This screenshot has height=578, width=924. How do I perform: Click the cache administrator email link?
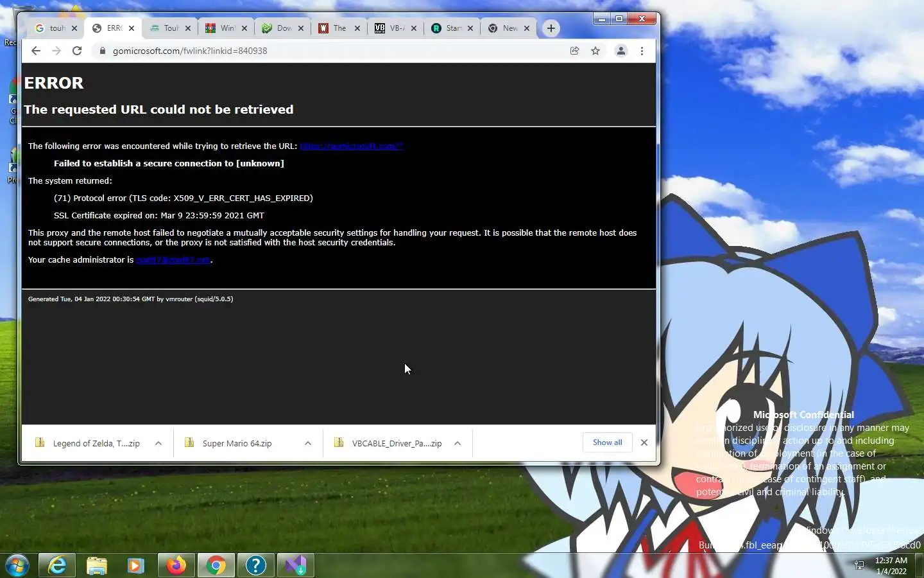pyautogui.click(x=173, y=260)
